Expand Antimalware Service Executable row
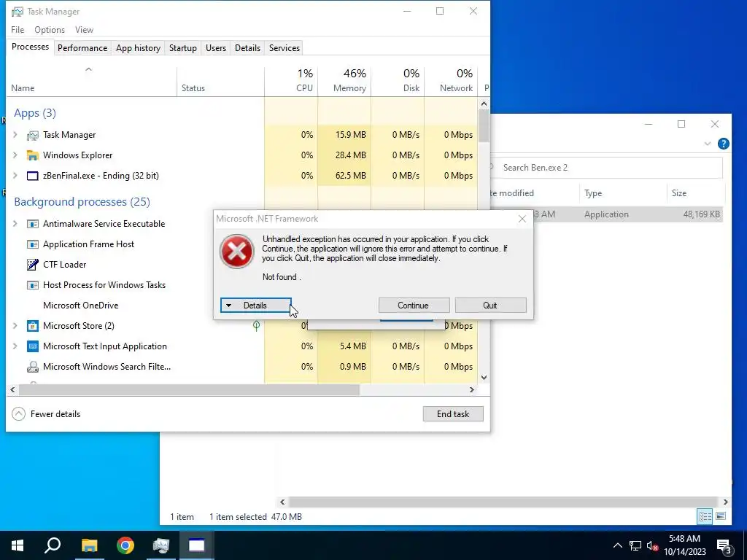 pyautogui.click(x=15, y=224)
